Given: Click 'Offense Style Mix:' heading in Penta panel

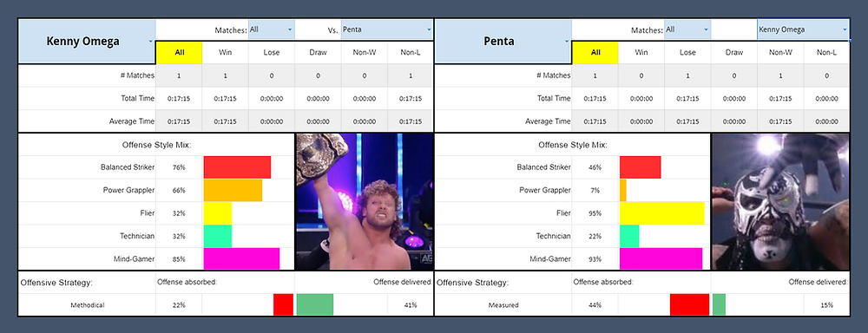Looking at the screenshot, I should 572,145.
